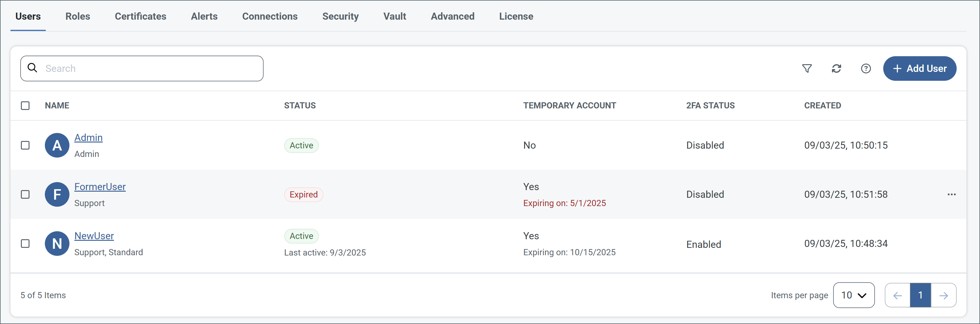The width and height of the screenshot is (980, 324).
Task: Click the three-dot menu for FormerUser
Action: coord(951,194)
